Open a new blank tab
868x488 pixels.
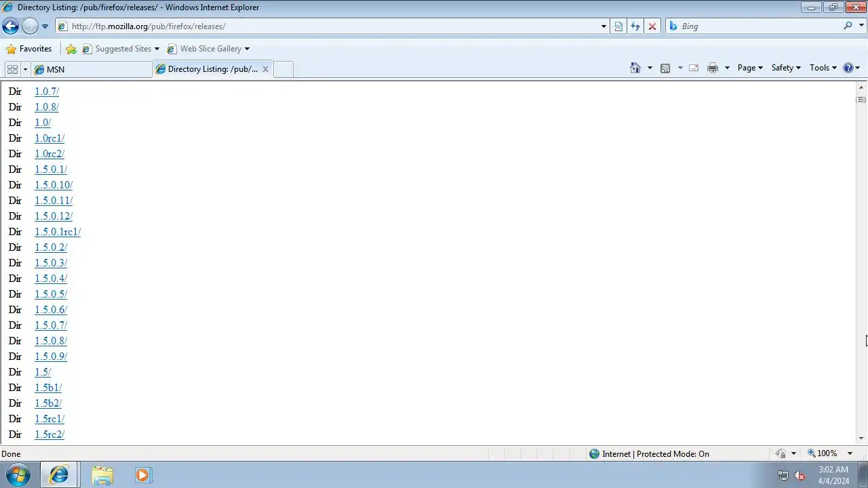(283, 69)
